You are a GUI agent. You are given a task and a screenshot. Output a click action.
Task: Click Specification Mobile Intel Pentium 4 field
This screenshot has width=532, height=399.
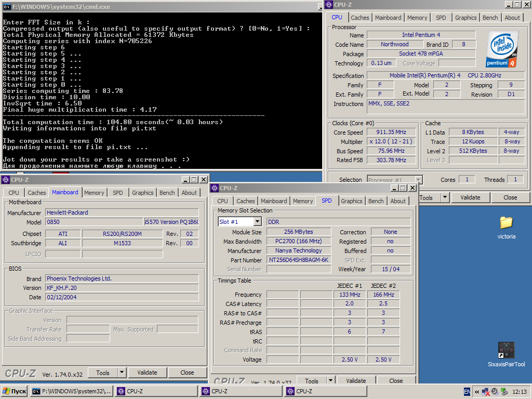pos(446,75)
